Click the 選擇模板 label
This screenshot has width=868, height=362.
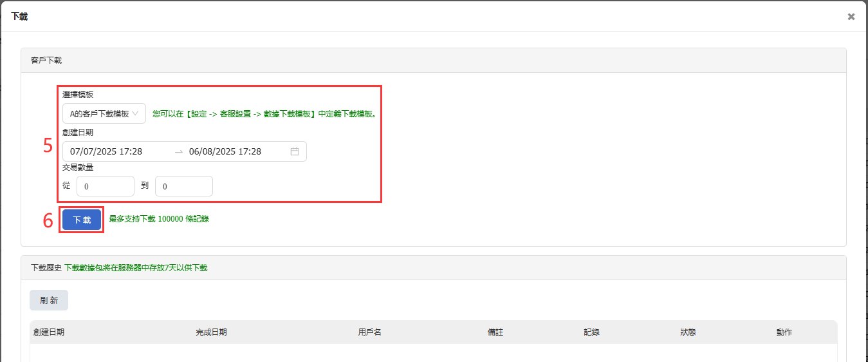(x=78, y=94)
